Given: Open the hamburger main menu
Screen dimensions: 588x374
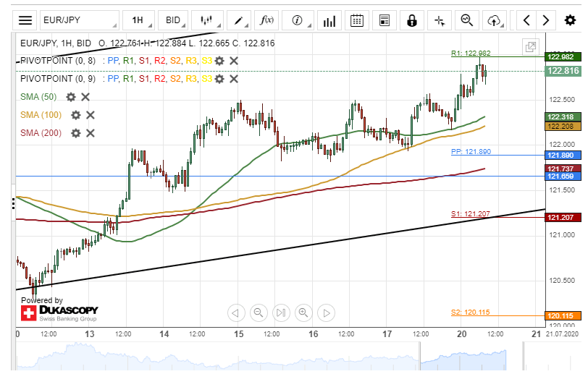Looking at the screenshot, I should click(25, 20).
